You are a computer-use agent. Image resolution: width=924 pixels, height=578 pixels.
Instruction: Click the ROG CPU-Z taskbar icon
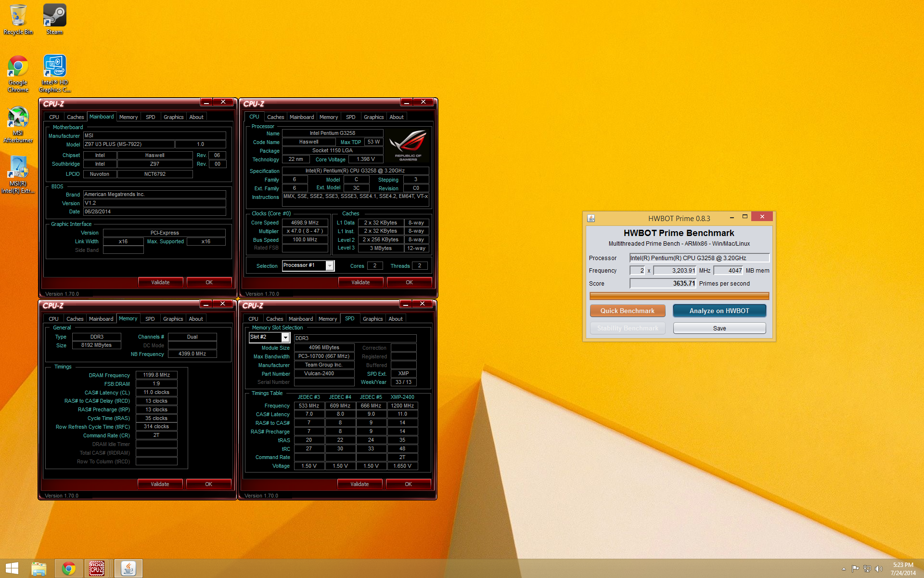(x=97, y=568)
